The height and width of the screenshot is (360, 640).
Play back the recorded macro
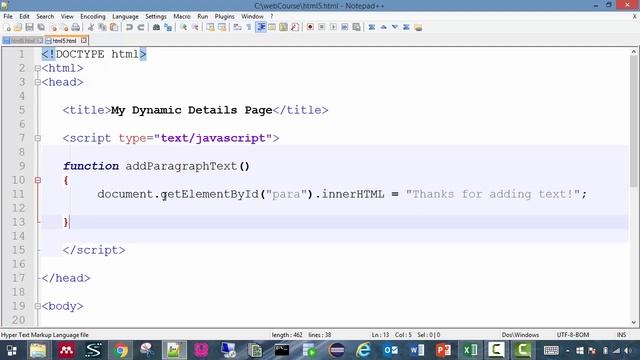333,27
